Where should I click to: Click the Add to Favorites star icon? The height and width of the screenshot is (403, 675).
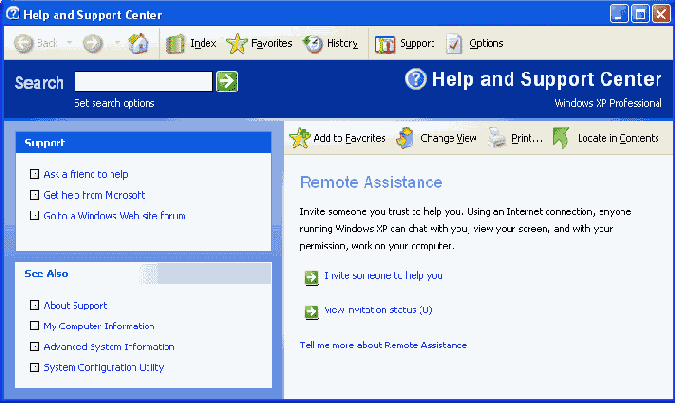[x=300, y=138]
